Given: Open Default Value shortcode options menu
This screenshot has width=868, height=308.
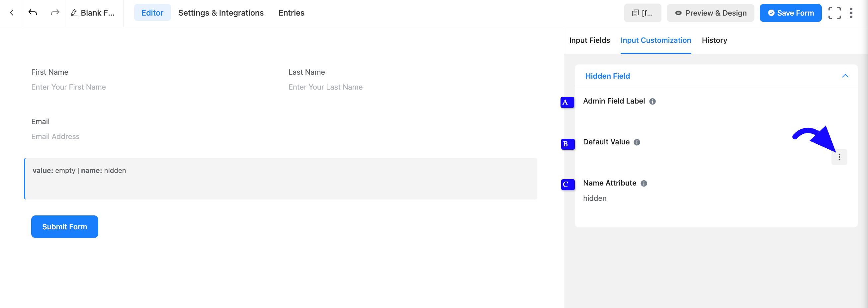Looking at the screenshot, I should [839, 157].
